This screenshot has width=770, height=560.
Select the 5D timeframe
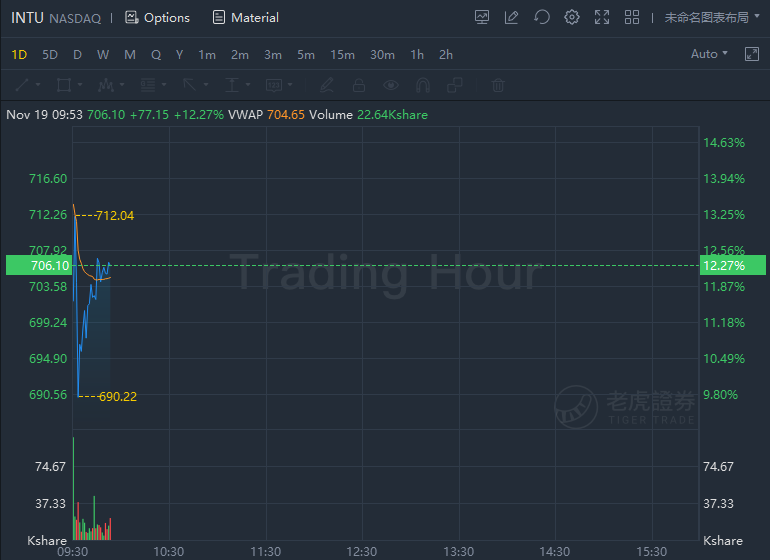tap(50, 55)
